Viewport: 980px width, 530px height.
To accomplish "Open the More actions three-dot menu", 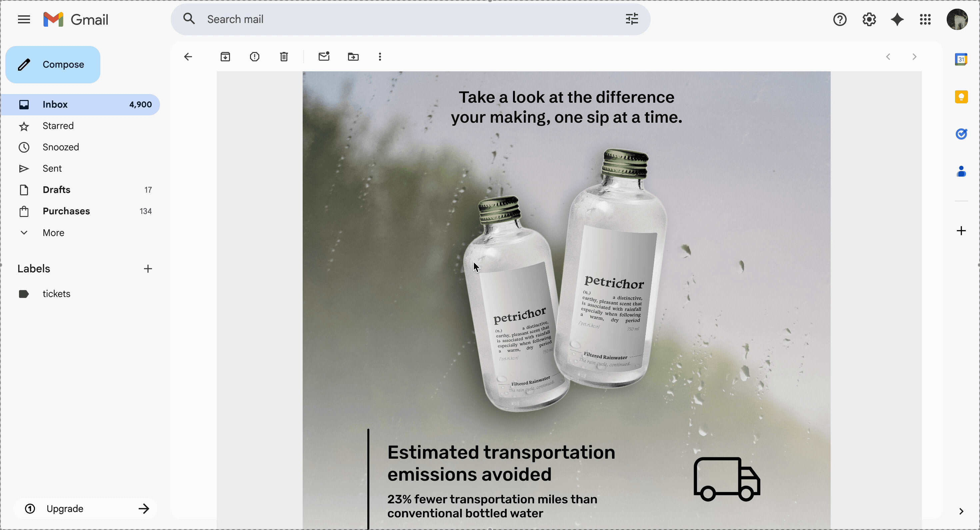I will pos(380,57).
